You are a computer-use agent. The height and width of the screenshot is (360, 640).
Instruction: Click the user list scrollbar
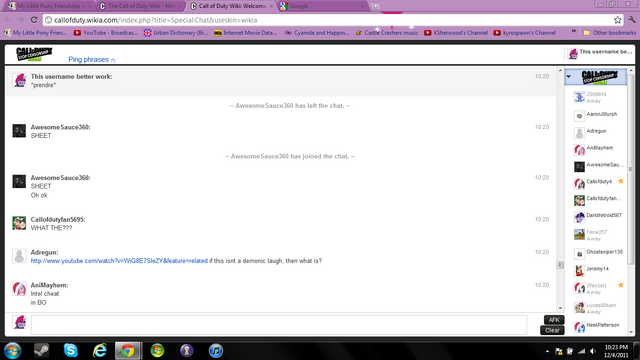coord(631,169)
